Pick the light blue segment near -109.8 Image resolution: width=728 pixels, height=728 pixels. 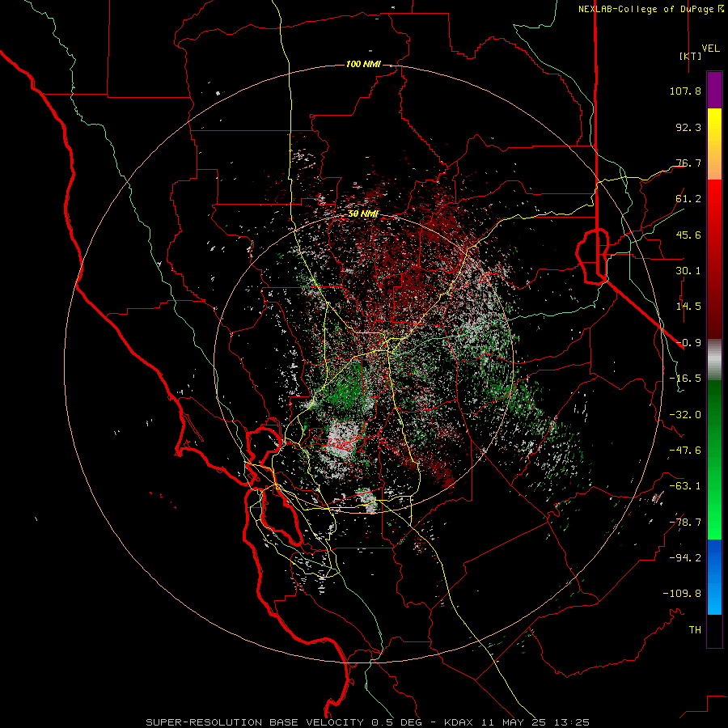(714, 597)
